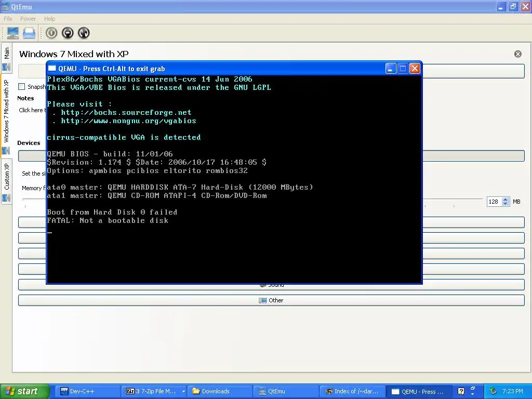Minimize the QEMU console window
The image size is (532, 399).
(x=391, y=69)
